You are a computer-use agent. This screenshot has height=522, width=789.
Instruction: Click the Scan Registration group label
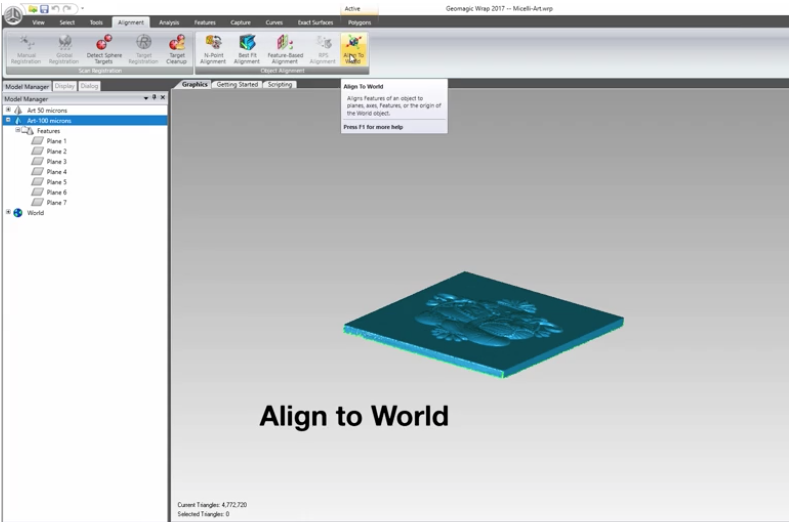click(x=100, y=71)
